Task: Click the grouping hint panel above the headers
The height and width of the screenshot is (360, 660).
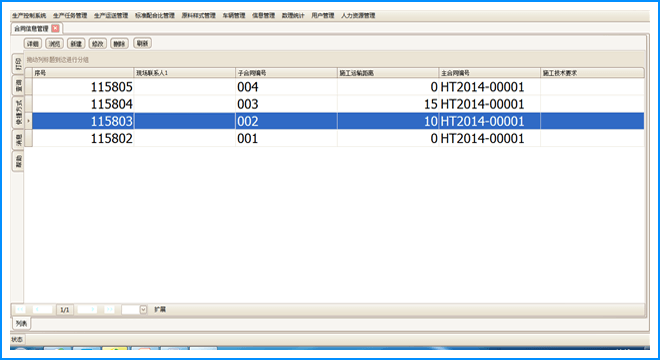Action: (334, 59)
